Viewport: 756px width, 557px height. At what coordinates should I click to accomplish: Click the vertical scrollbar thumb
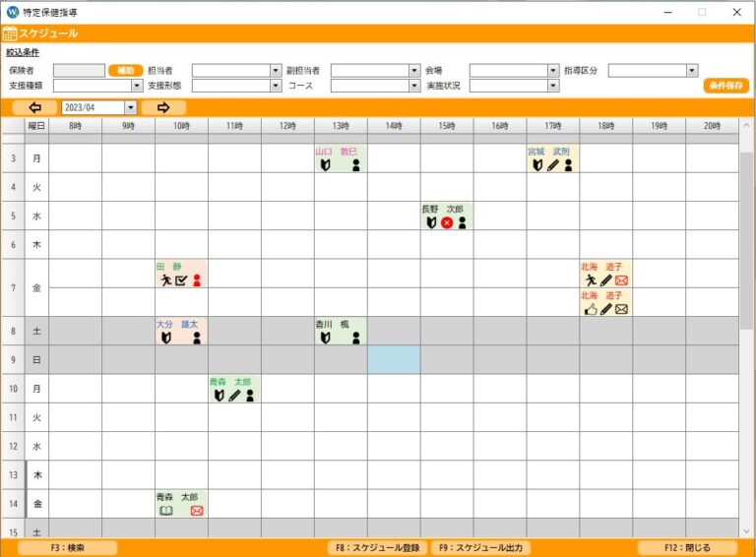tap(746, 241)
